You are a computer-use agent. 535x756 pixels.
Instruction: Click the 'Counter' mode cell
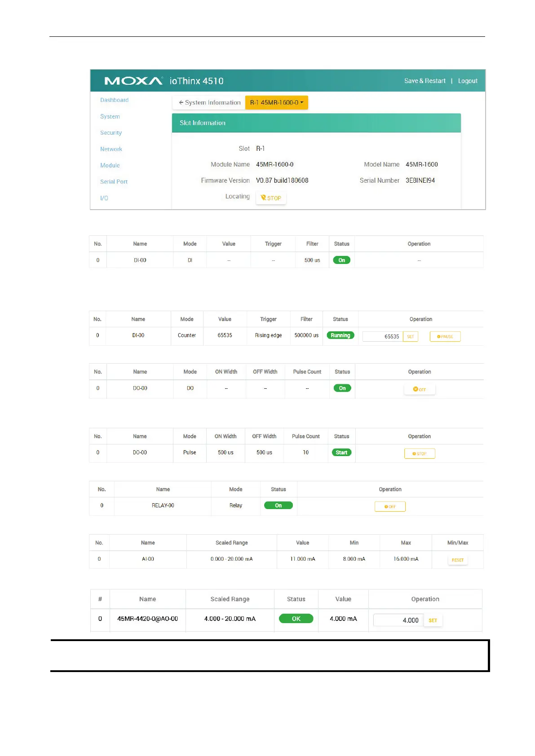pyautogui.click(x=187, y=335)
